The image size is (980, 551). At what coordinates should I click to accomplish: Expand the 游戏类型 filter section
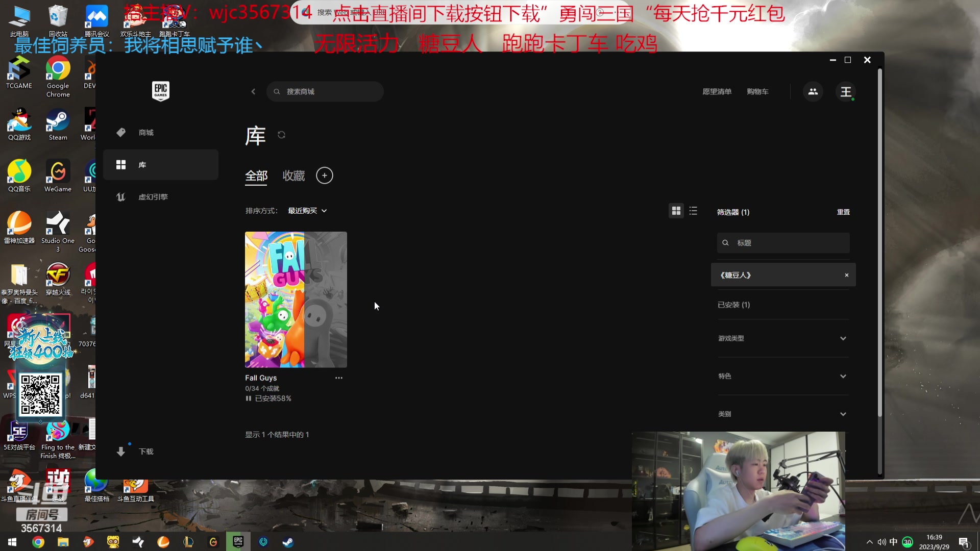tap(783, 338)
